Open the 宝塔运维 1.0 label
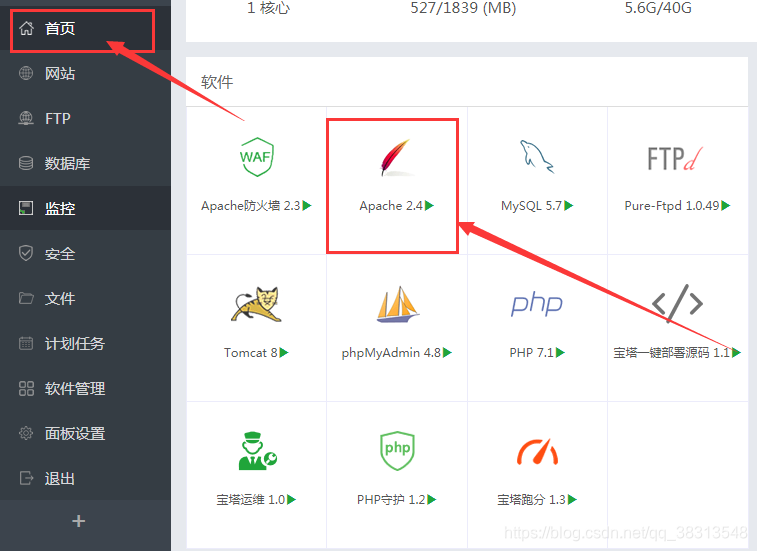Image resolution: width=757 pixels, height=551 pixels. pyautogui.click(x=251, y=499)
